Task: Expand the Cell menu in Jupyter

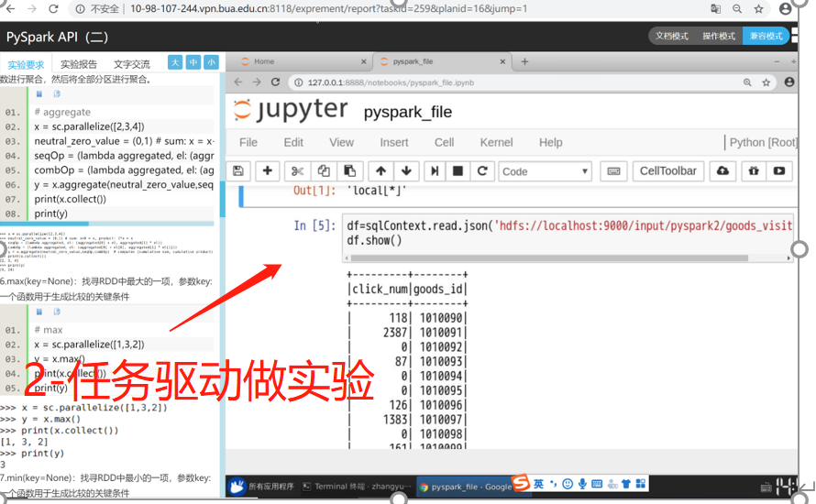Action: [x=445, y=142]
